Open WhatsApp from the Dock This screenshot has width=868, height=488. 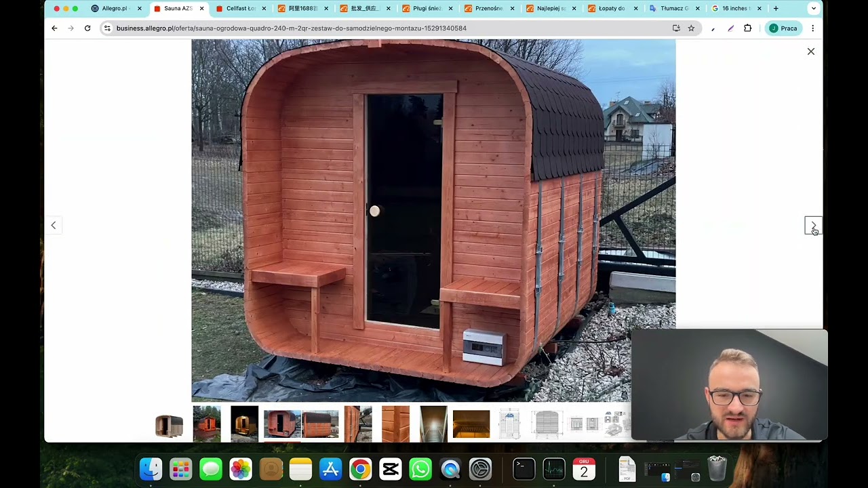[x=420, y=469]
